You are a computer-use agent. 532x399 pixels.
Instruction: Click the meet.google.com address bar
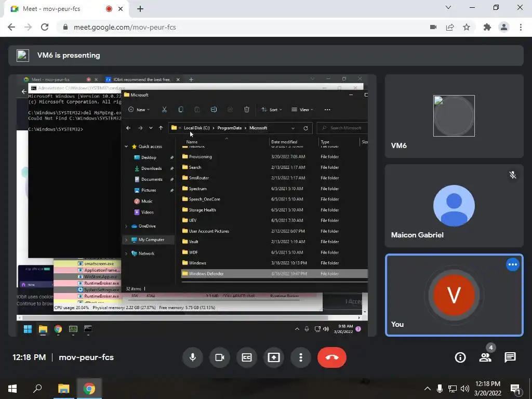[x=237, y=27]
